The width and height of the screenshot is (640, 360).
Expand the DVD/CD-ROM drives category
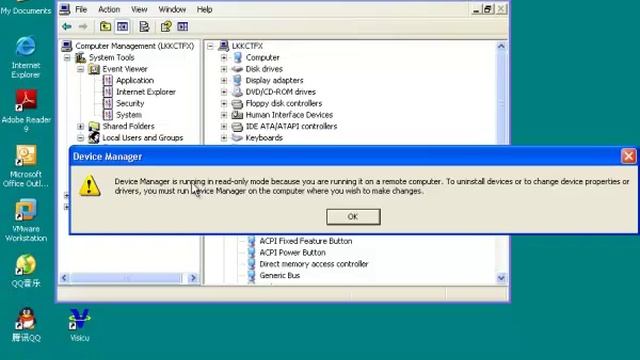[x=224, y=92]
